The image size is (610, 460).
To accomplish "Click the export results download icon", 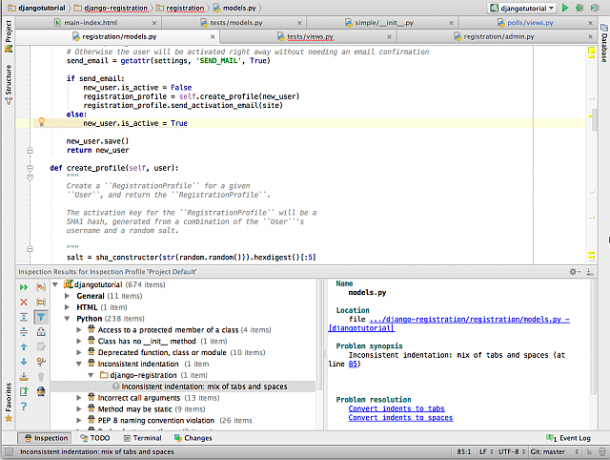I will coord(24,376).
